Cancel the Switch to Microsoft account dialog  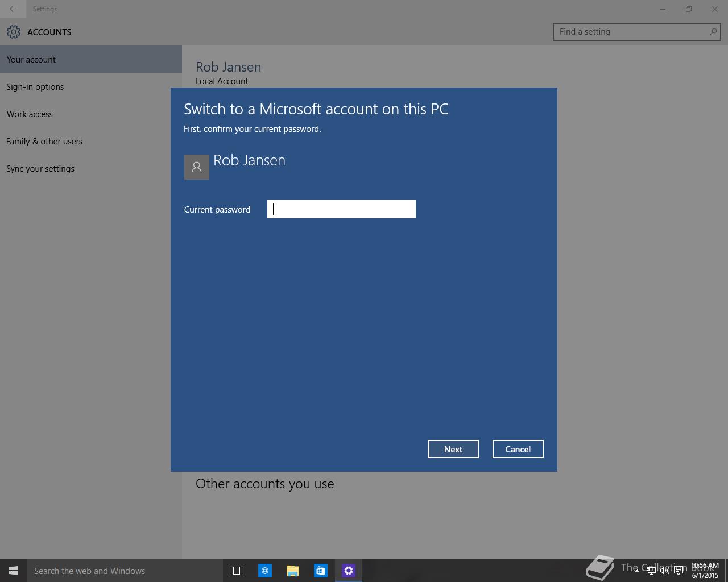tap(518, 449)
